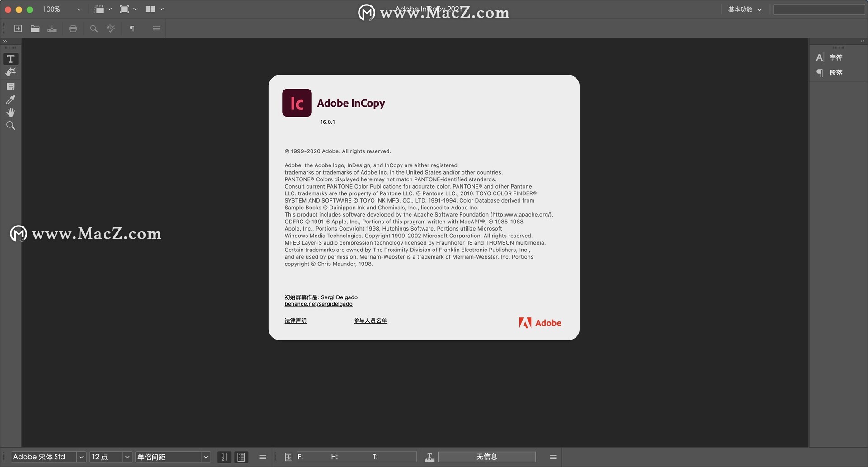Open a file with the folder icon

tap(35, 28)
